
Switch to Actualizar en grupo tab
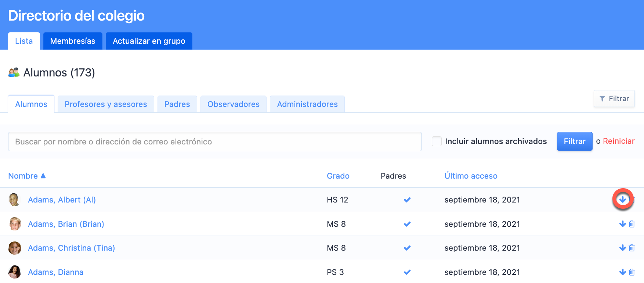pyautogui.click(x=149, y=41)
